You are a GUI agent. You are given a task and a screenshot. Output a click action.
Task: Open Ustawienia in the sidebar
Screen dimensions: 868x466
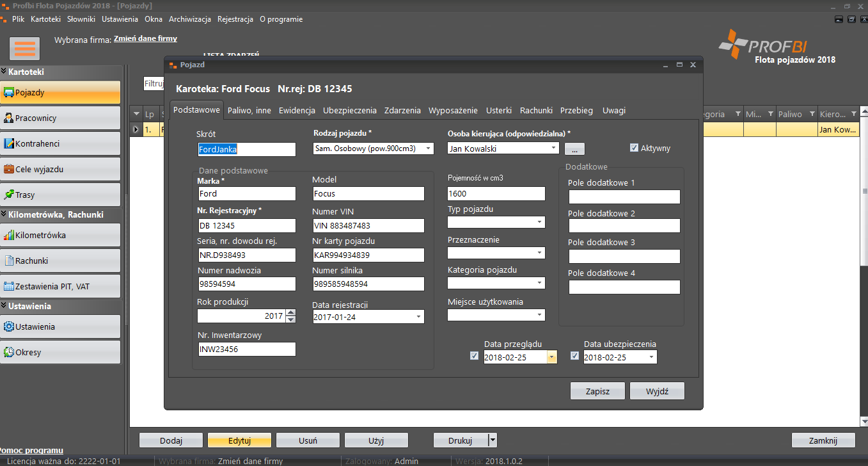point(60,326)
